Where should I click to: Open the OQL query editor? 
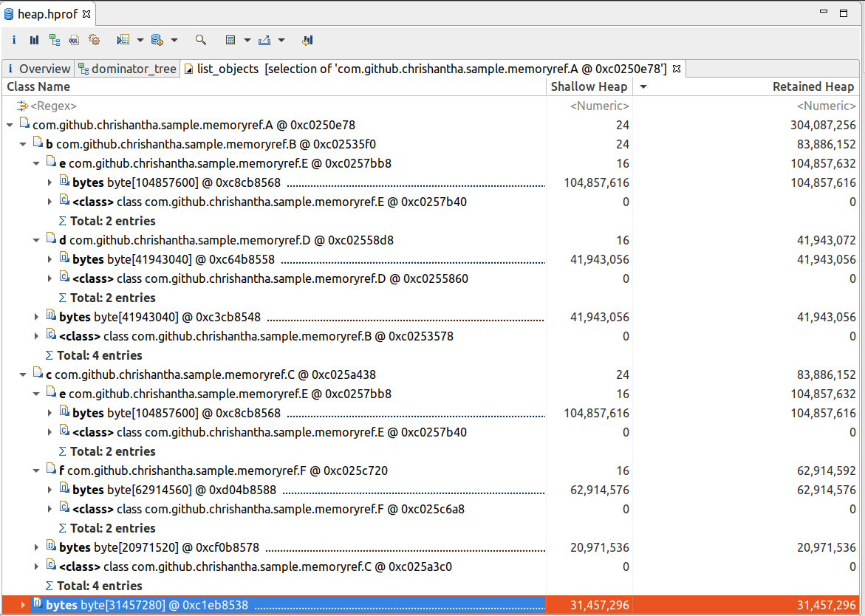point(73,40)
